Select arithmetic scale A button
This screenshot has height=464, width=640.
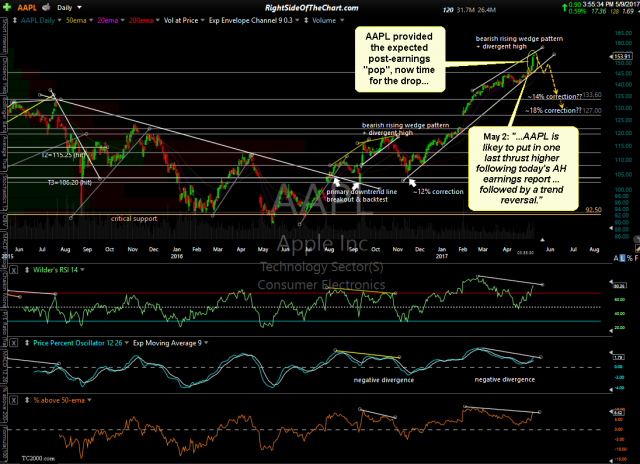[x=616, y=258]
